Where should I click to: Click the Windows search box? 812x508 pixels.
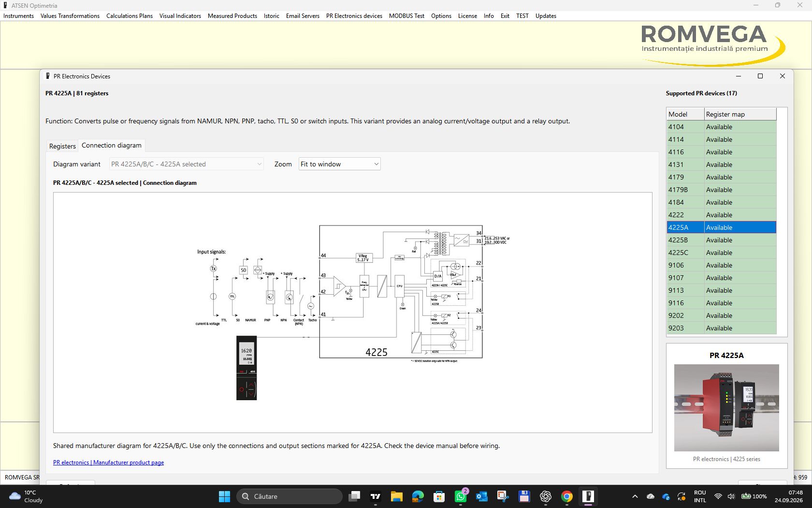click(x=290, y=496)
